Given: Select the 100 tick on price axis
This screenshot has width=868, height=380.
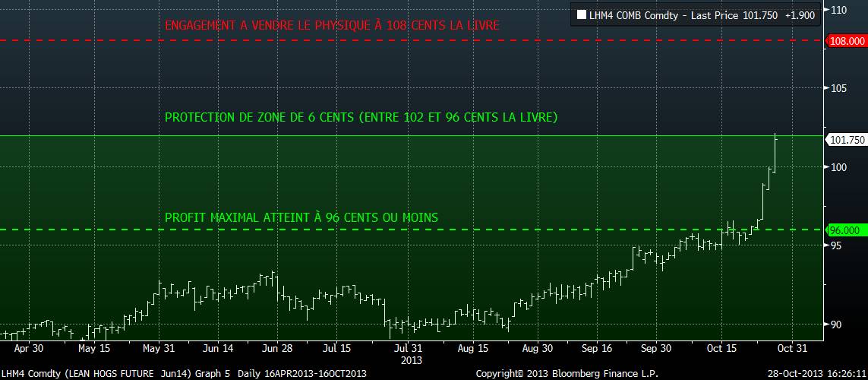Looking at the screenshot, I should (x=839, y=167).
